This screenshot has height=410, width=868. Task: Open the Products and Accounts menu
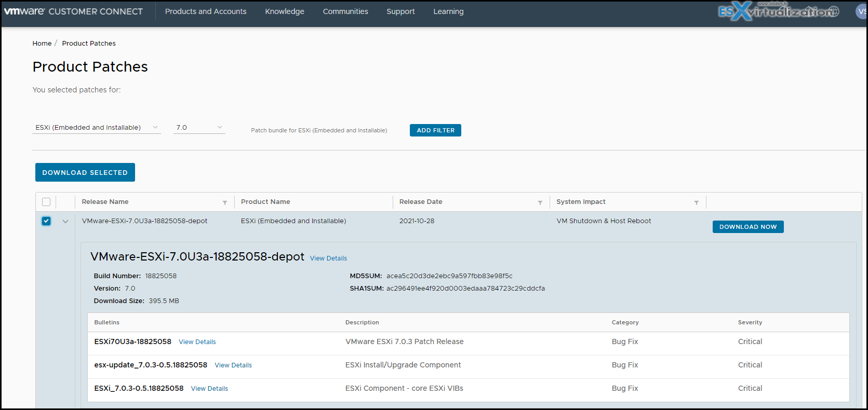coord(206,11)
